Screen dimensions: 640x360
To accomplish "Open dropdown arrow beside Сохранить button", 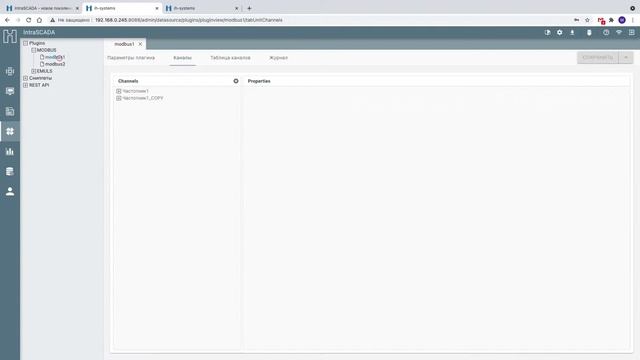I will (x=626, y=58).
